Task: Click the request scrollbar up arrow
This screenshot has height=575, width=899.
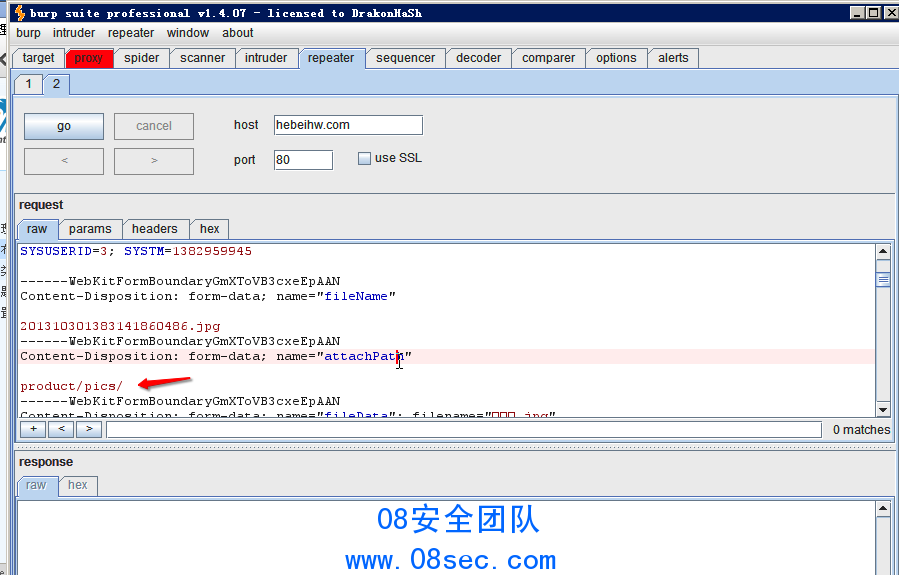Action: [x=883, y=251]
